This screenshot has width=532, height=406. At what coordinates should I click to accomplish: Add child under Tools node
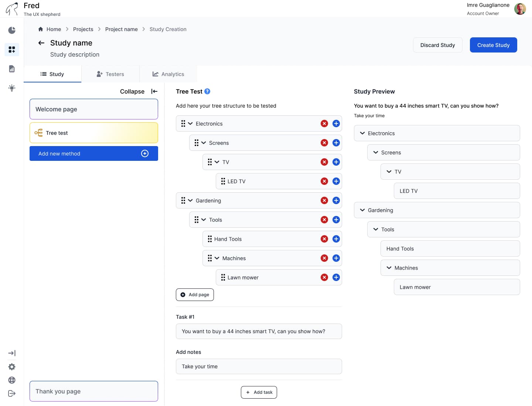[336, 220]
